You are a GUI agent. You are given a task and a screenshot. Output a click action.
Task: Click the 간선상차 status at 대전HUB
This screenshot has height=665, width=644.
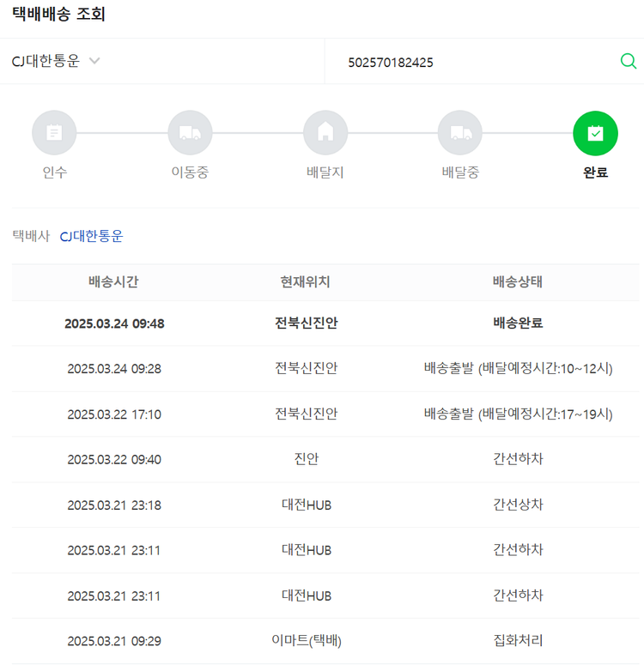click(x=518, y=505)
